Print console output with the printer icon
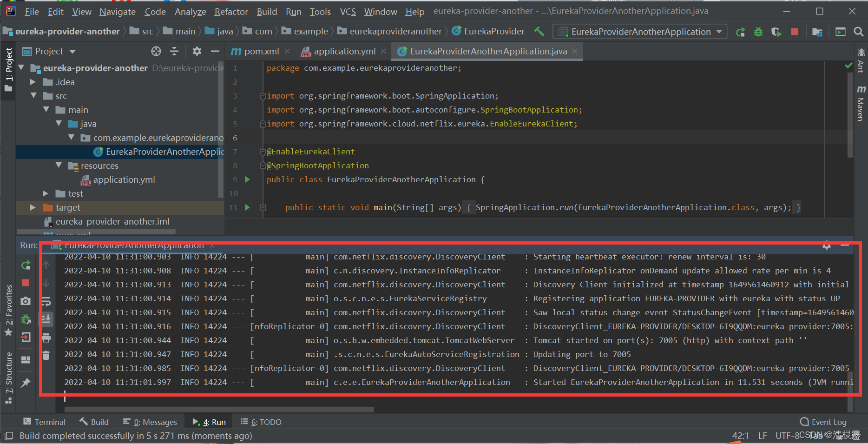The height and width of the screenshot is (444, 868). (x=46, y=338)
